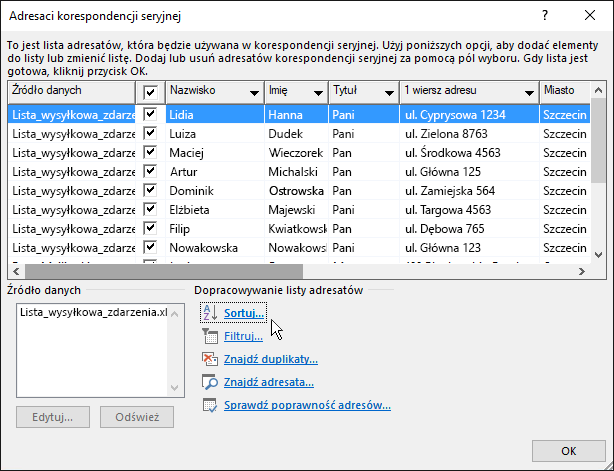Select the Dudek cell
614x471 pixels.
coord(296,134)
